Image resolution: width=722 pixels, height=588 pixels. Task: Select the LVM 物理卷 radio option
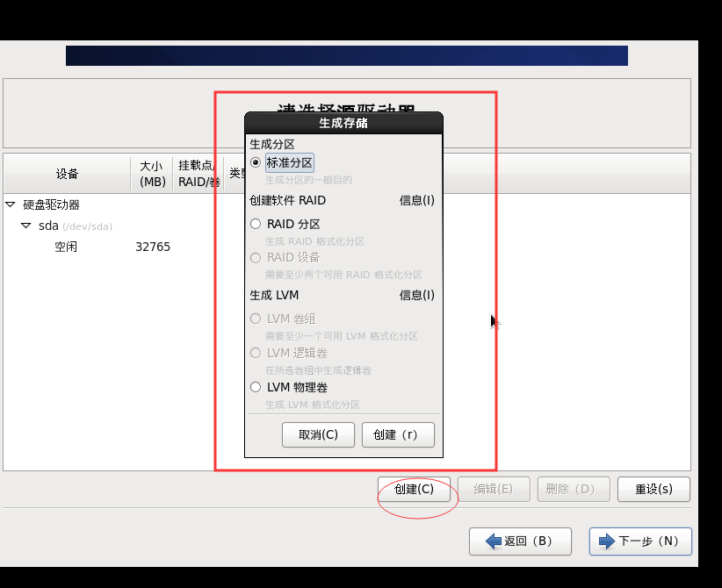point(256,387)
